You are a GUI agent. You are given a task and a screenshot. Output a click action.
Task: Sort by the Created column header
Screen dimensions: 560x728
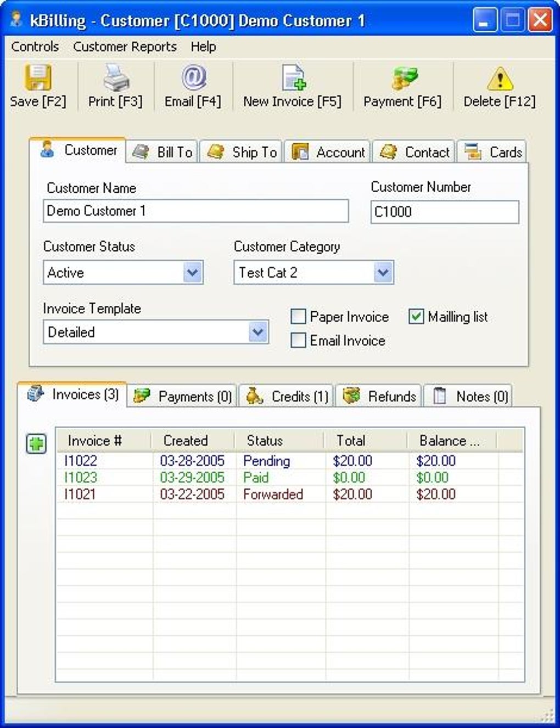193,440
